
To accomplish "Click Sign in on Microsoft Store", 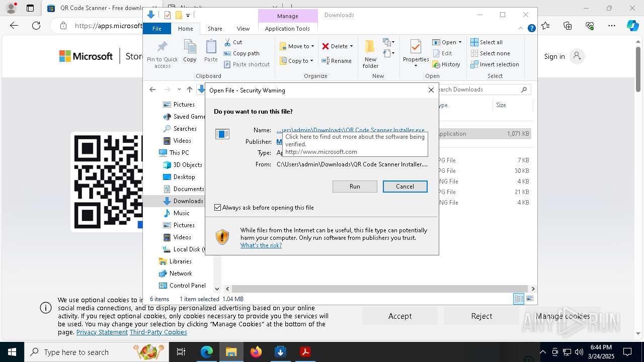I will [564, 56].
